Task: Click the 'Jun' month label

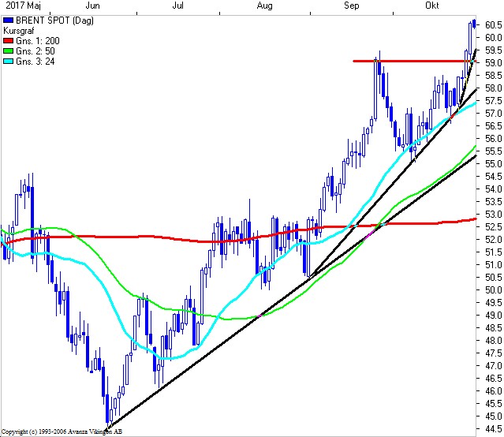Action: coord(92,6)
